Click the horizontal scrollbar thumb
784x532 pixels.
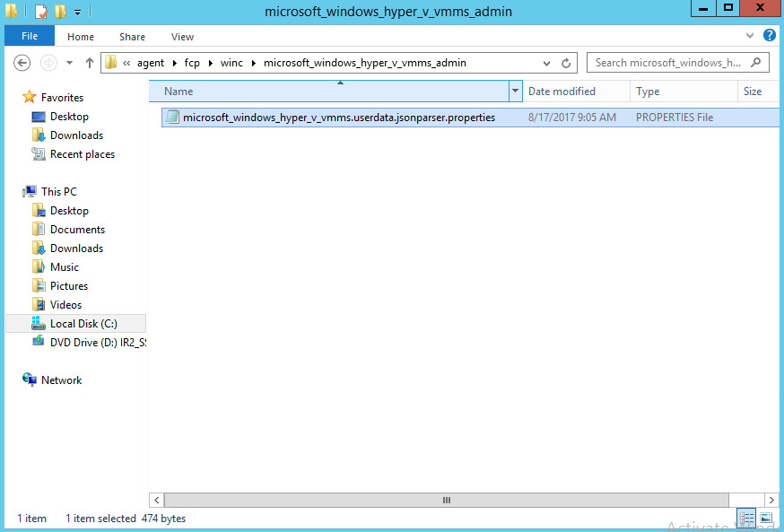click(x=445, y=500)
